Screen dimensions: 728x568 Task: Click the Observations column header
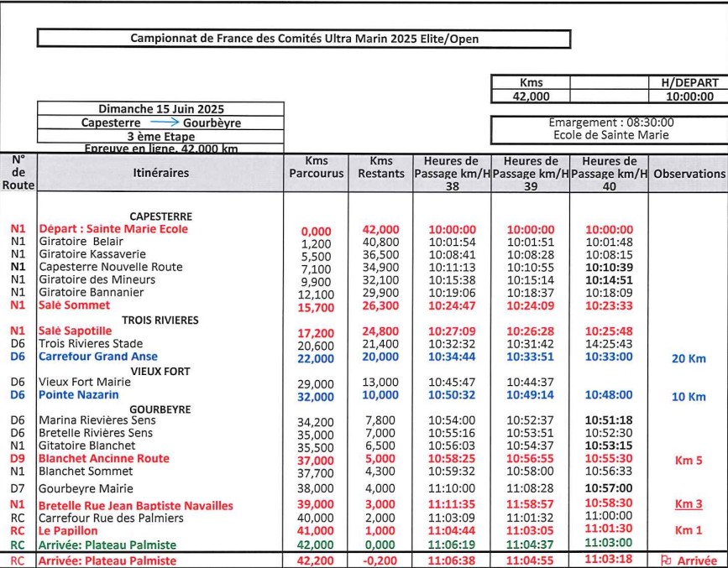coord(689,174)
